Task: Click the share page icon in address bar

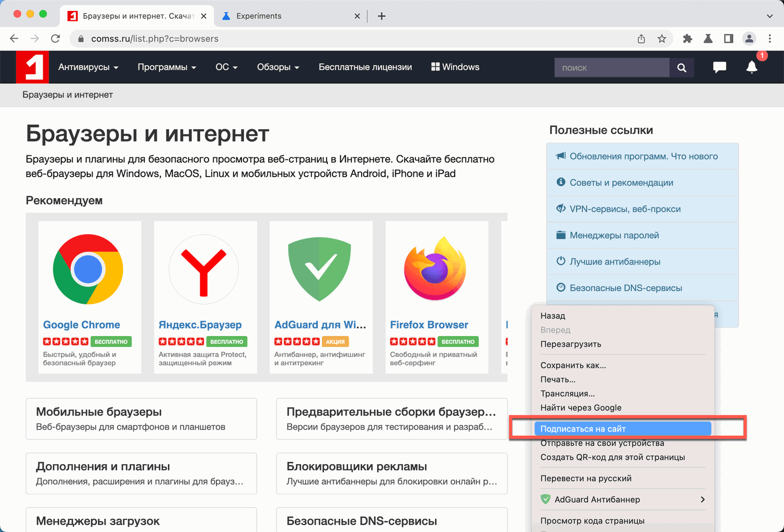Action: 641,39
